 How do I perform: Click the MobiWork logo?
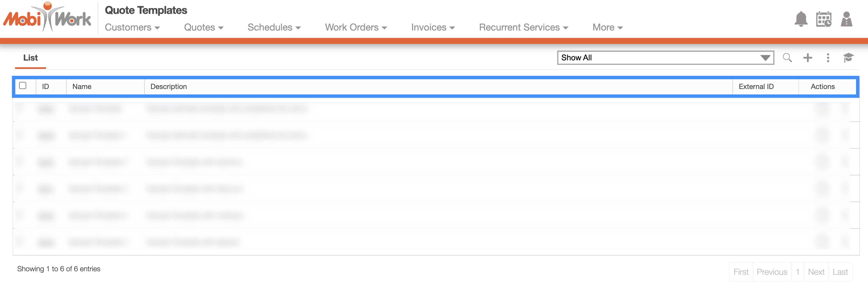(x=47, y=17)
